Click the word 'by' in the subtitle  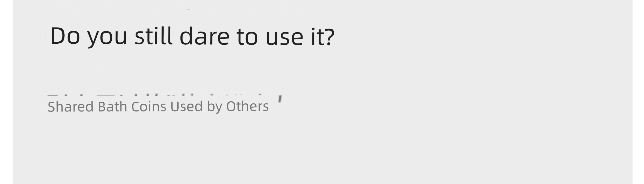coord(214,107)
